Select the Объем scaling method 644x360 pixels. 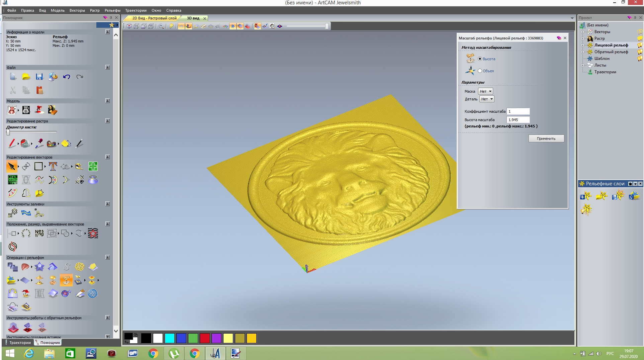(x=480, y=71)
